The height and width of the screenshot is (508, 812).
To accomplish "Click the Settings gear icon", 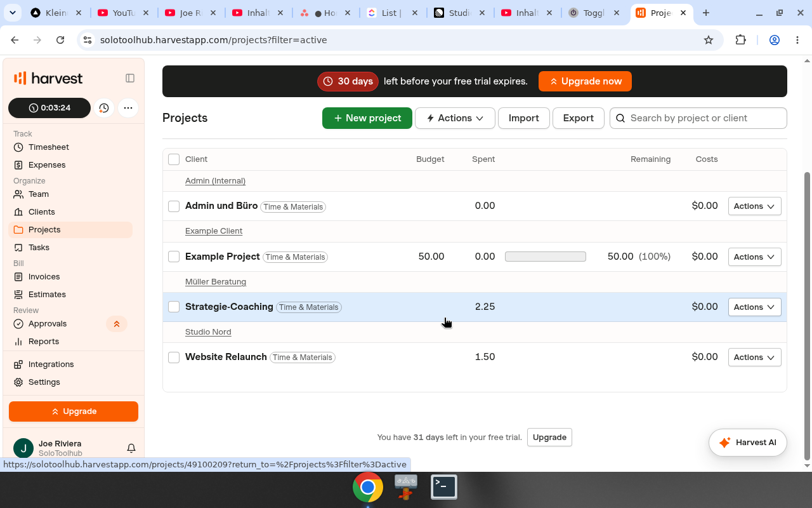I will (18, 382).
